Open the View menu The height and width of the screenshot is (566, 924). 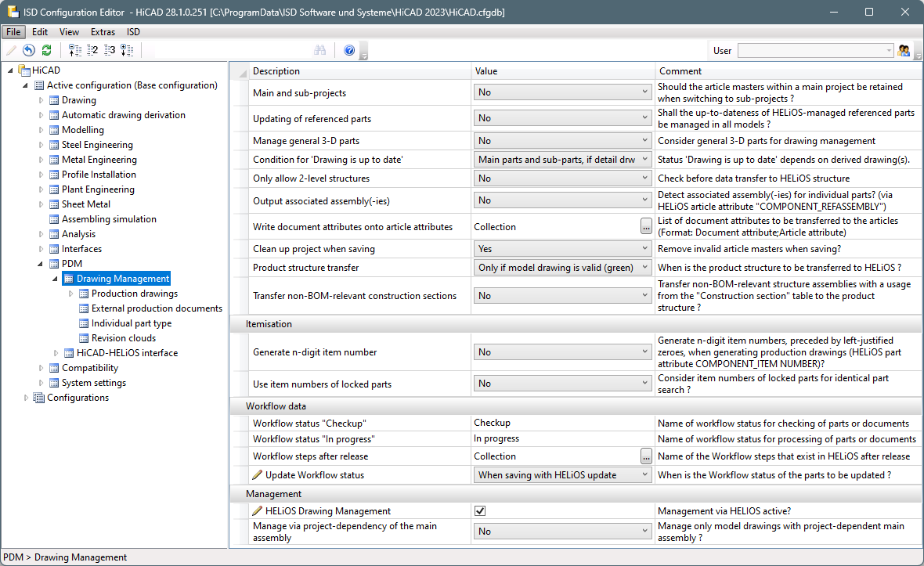click(x=69, y=32)
